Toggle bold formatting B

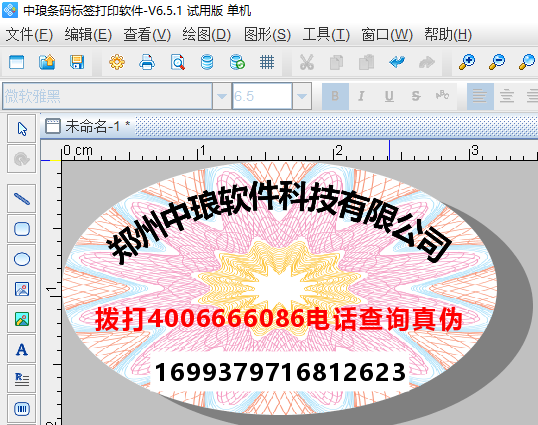335,96
